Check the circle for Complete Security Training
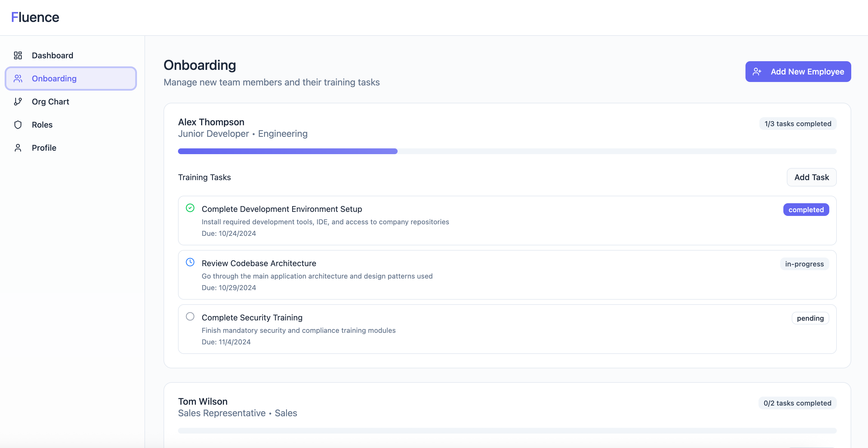This screenshot has width=868, height=448. pyautogui.click(x=190, y=316)
